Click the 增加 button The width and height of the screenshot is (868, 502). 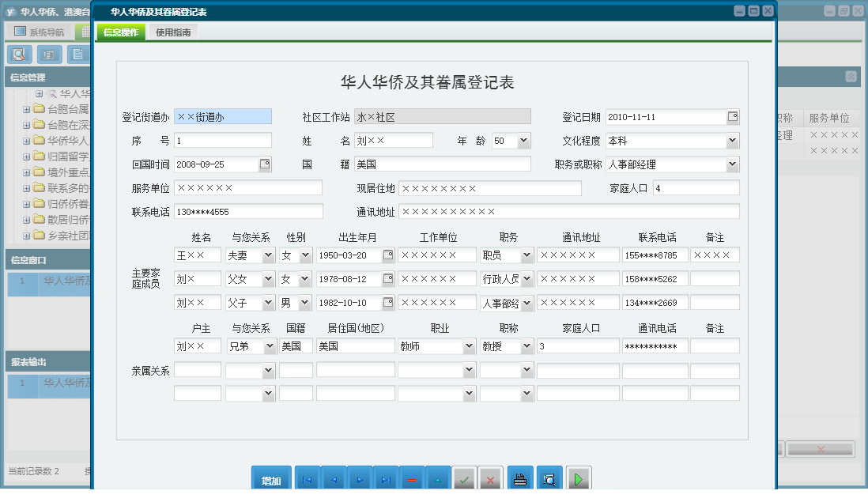(271, 481)
